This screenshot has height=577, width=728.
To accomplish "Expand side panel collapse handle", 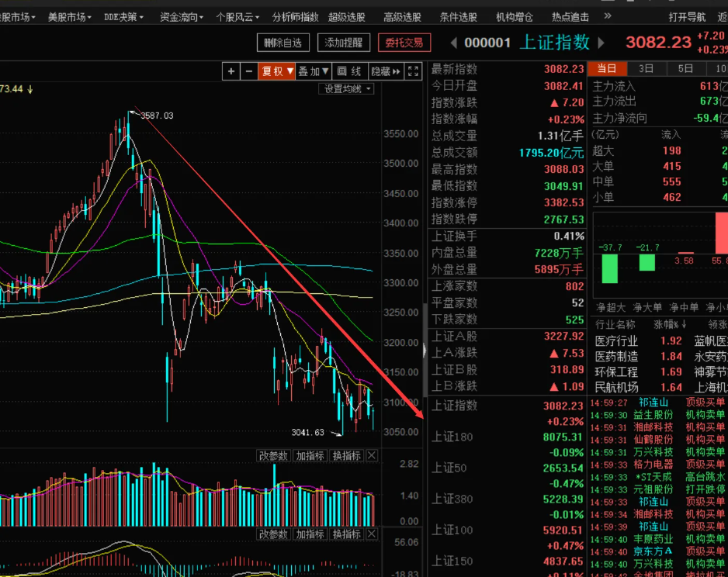I will pos(425,351).
